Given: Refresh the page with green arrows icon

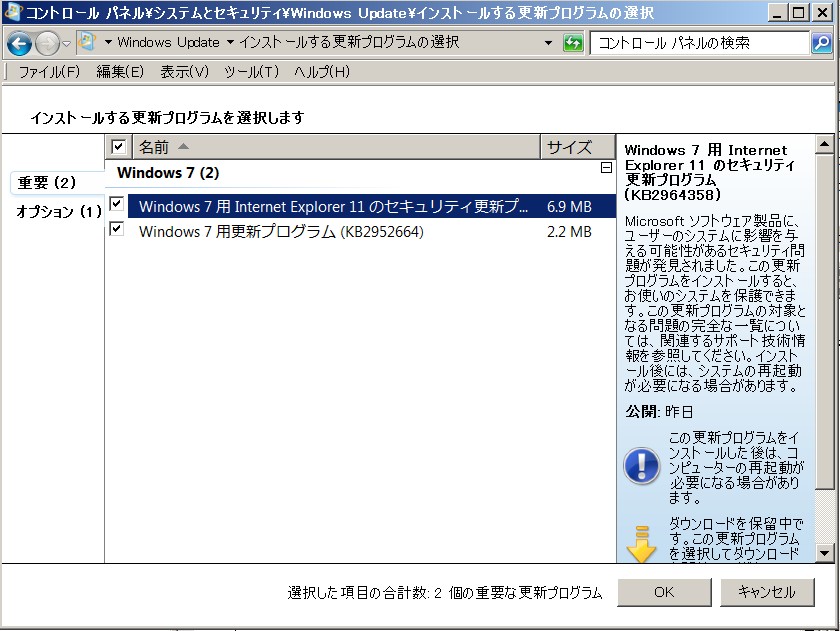Looking at the screenshot, I should tap(573, 42).
